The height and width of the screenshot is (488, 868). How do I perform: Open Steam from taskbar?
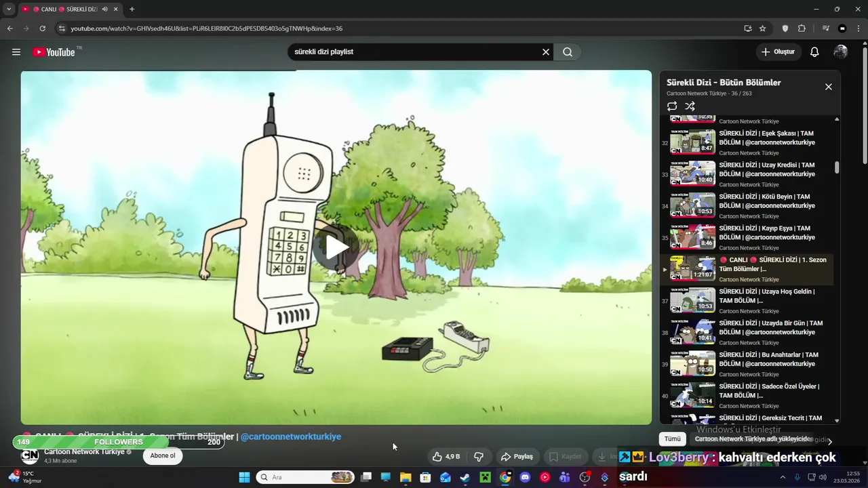click(465, 477)
